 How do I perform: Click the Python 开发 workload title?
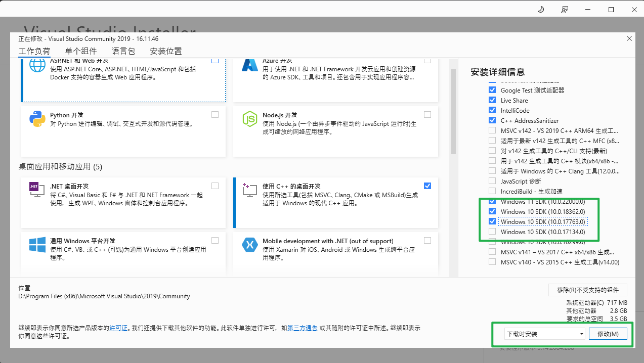(67, 115)
